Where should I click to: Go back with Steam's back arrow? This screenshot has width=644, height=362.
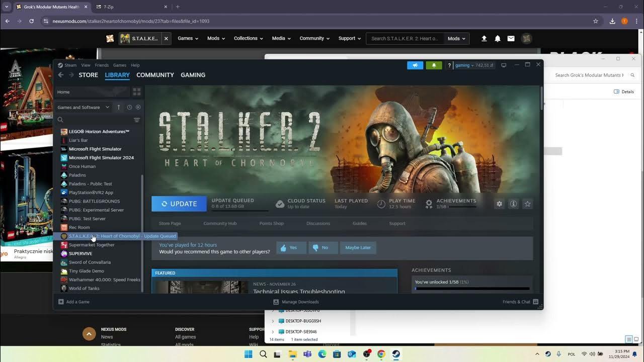pos(61,75)
